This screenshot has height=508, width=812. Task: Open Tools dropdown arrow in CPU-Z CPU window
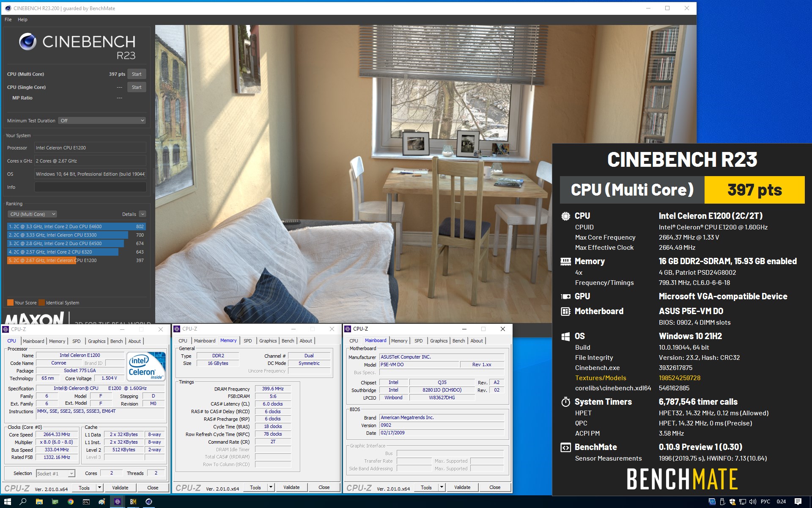(x=99, y=488)
